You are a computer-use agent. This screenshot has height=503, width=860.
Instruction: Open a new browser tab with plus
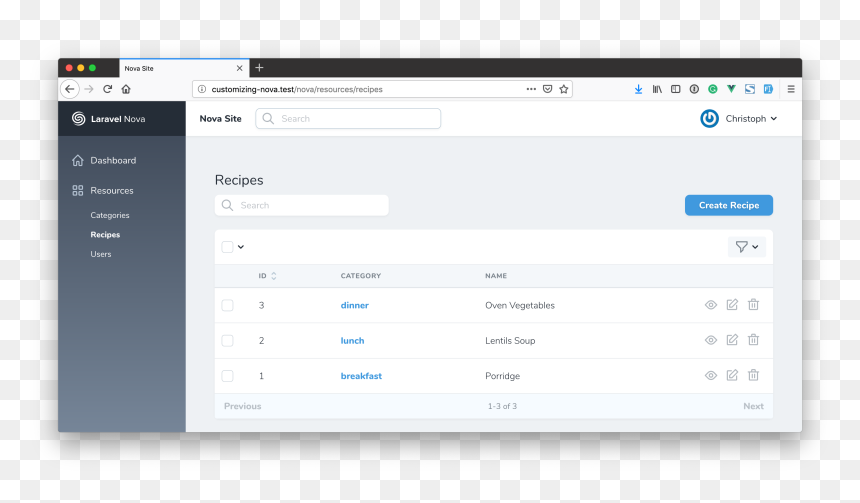pos(259,67)
